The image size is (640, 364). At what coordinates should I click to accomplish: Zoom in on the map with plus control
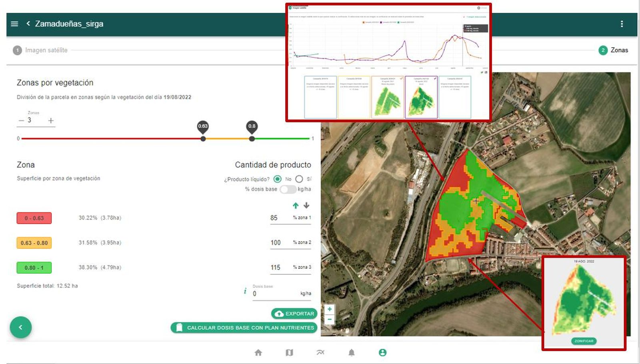tap(329, 309)
